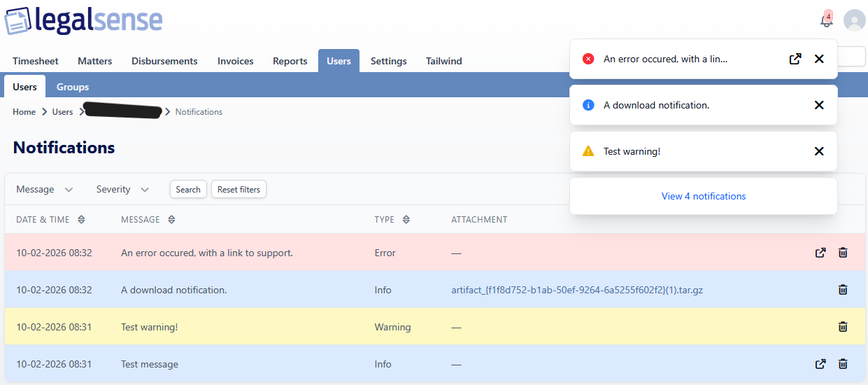The image size is (868, 385).
Task: Go to the Disbursements tab
Action: coord(164,61)
